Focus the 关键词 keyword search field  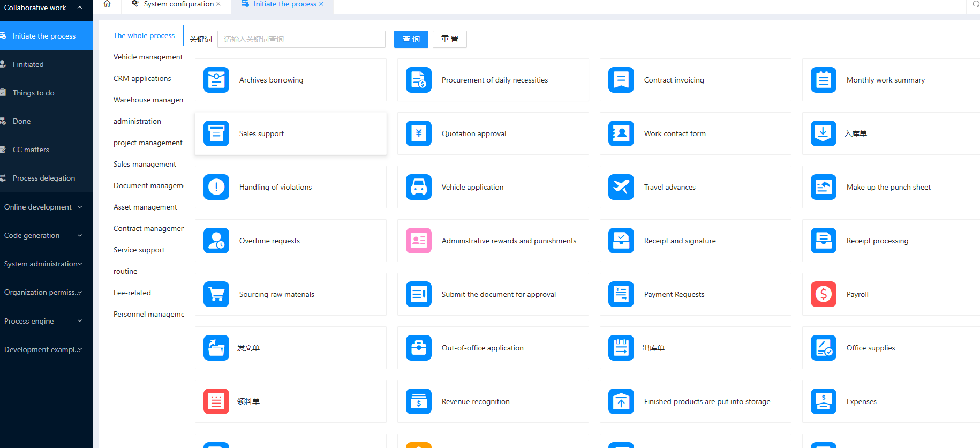click(301, 39)
